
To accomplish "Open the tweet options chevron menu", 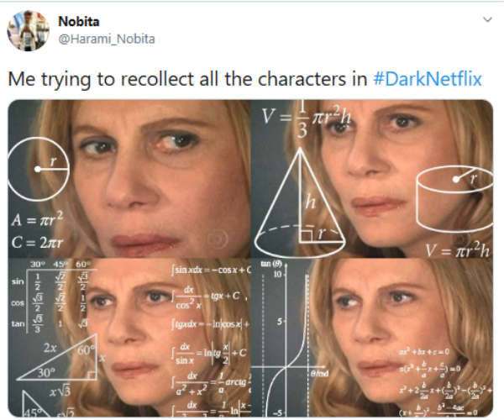I will (486, 19).
